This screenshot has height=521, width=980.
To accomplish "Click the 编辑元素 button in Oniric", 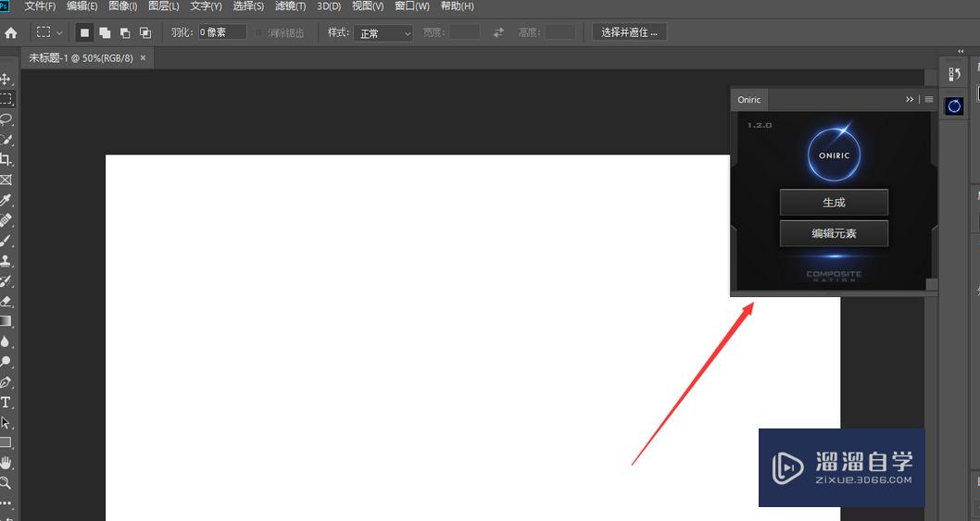I will pyautogui.click(x=834, y=233).
